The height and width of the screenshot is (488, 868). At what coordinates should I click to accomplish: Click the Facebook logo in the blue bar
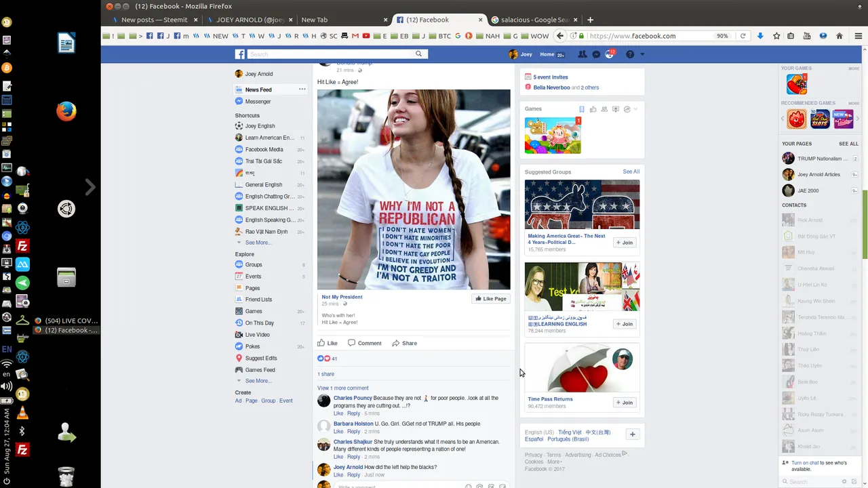[240, 54]
